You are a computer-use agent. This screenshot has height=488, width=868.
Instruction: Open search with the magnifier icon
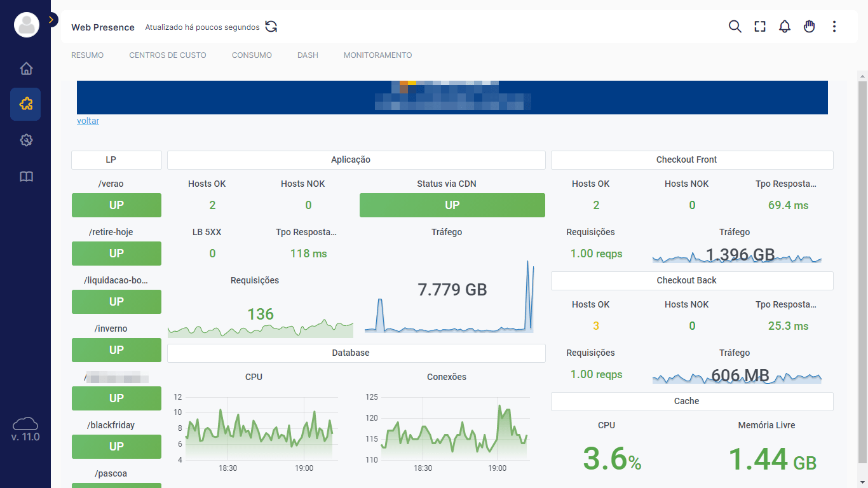pyautogui.click(x=735, y=27)
